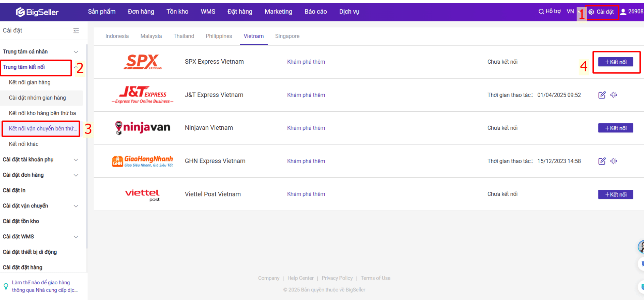Disconnect J&T Express Vietnam via unlink icon
The image size is (644, 300).
613,95
